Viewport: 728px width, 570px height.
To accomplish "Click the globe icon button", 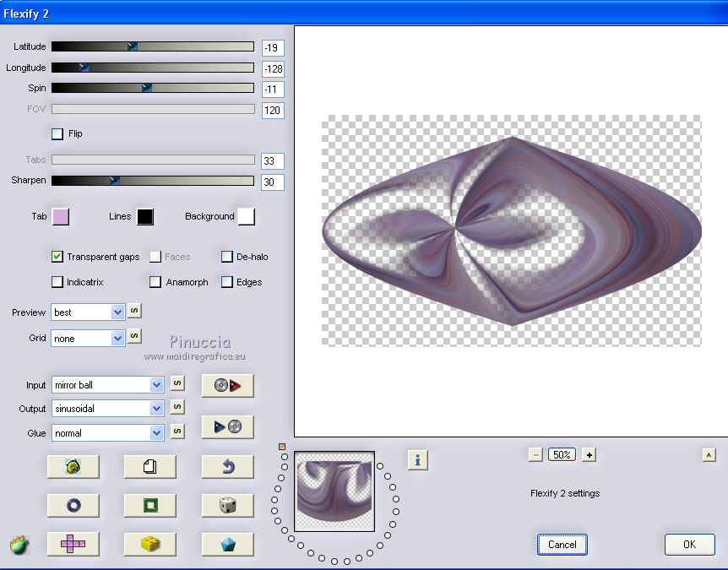I will point(73,466).
